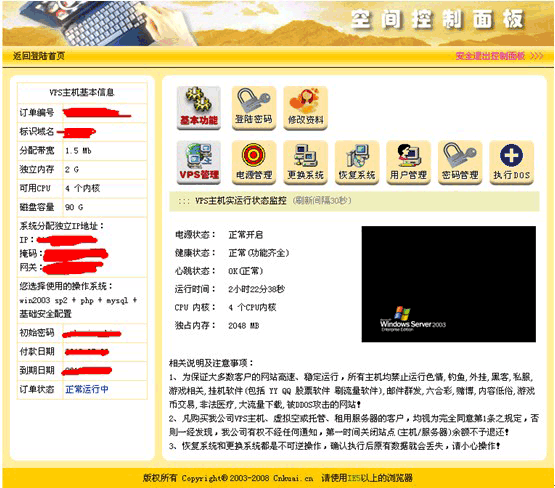The height and width of the screenshot is (488, 555).
Task: Launch 执行DOS plus icon
Action: coord(511,162)
